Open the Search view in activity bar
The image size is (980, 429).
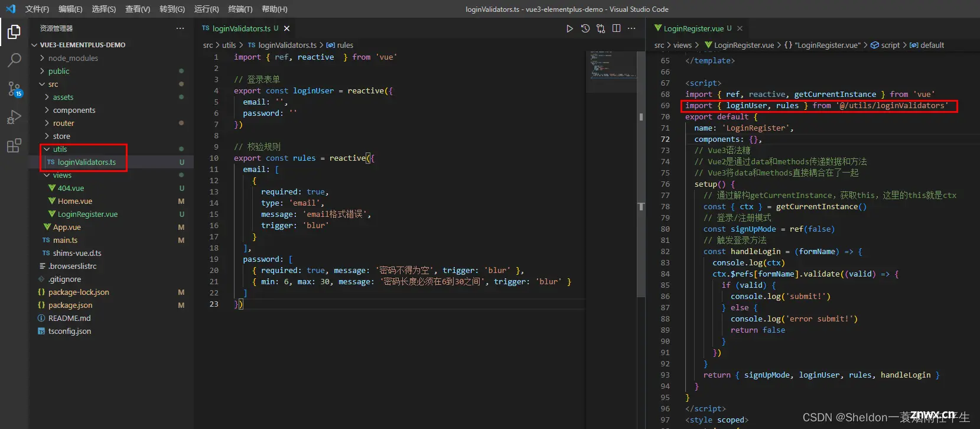14,60
